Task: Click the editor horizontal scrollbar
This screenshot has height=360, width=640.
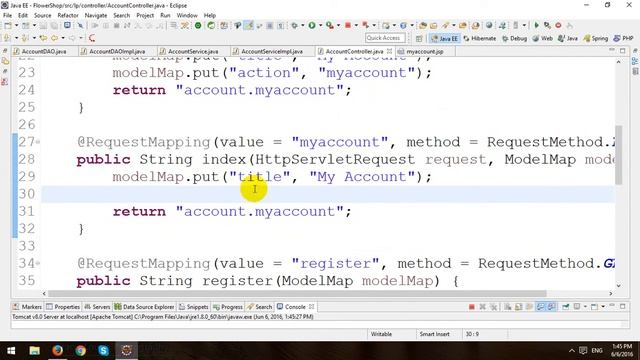Action: (x=297, y=293)
